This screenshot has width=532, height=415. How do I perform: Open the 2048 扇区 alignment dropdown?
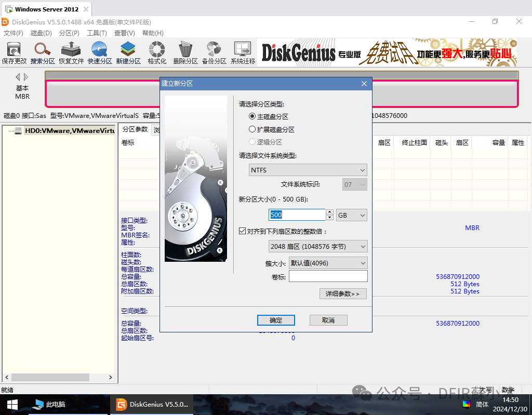[x=318, y=246]
